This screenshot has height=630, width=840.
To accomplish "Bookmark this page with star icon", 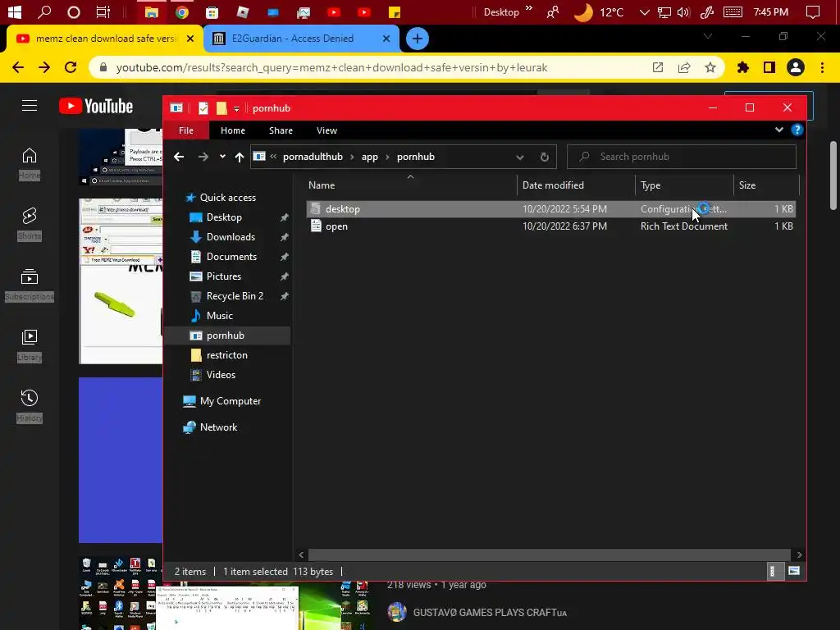I will (710, 67).
